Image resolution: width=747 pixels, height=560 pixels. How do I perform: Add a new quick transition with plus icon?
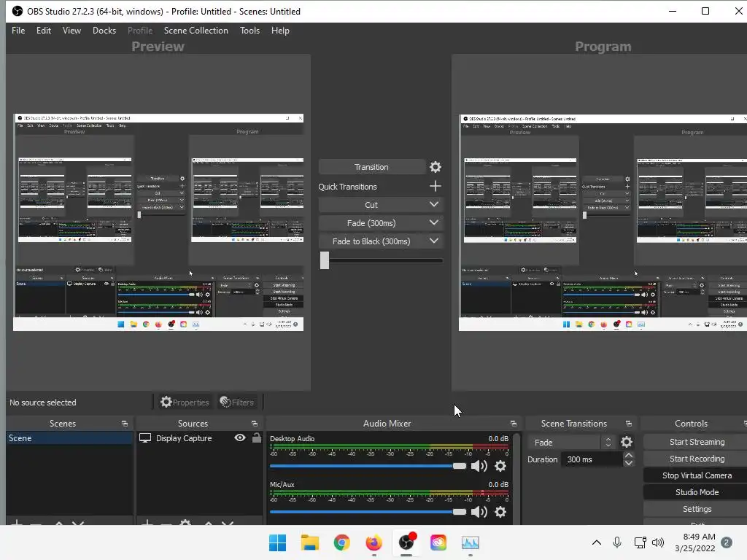435,186
